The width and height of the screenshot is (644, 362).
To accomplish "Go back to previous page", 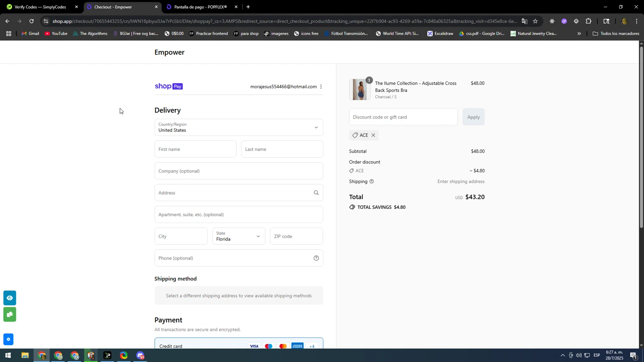I will click(x=7, y=21).
